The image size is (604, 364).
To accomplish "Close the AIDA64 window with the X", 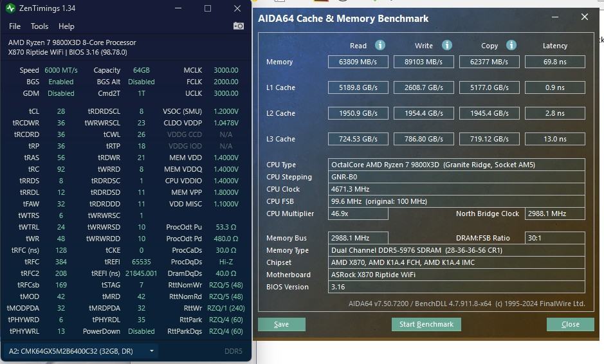I will pos(584,17).
